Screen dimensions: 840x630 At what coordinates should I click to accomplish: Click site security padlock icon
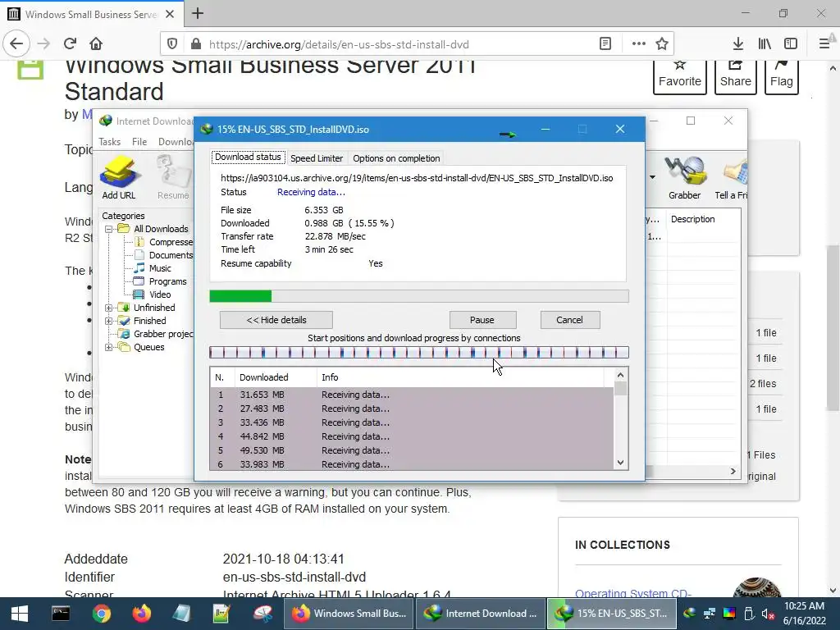click(196, 44)
